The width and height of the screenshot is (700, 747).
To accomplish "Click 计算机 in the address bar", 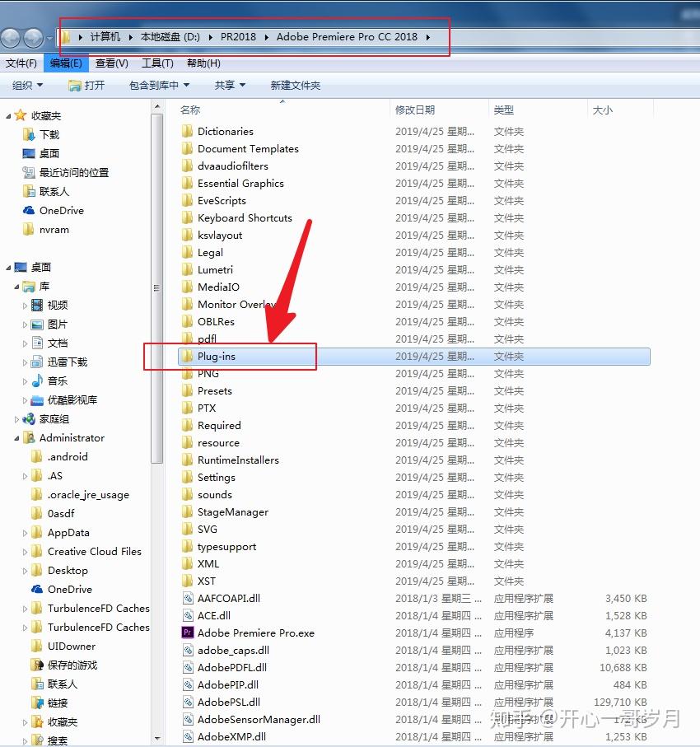I will [x=105, y=37].
